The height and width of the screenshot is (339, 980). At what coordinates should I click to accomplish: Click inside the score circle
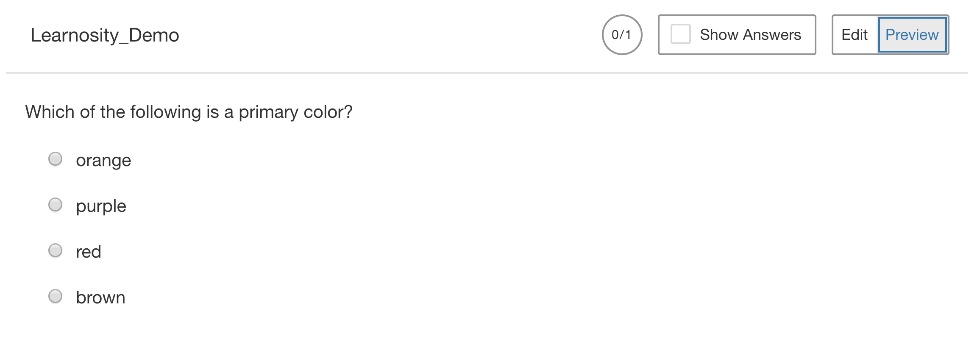coord(622,35)
